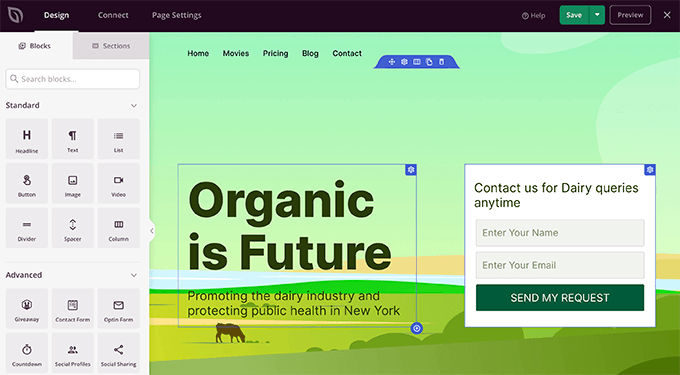Click the column layout icon in section toolbar
This screenshot has width=680, height=375.
click(417, 62)
